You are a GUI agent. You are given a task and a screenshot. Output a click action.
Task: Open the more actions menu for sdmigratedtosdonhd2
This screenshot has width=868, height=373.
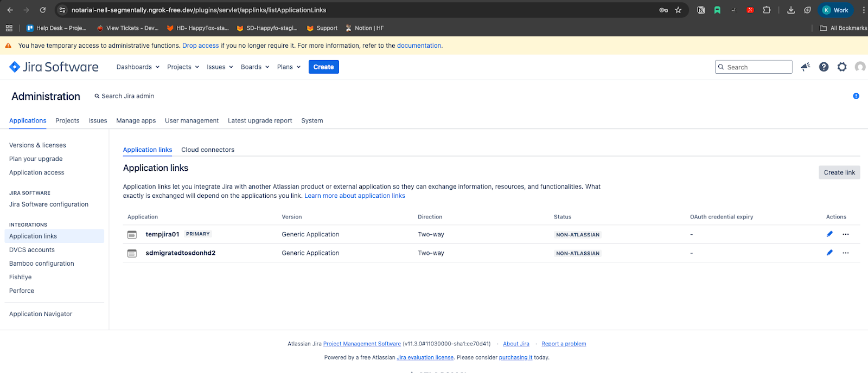tap(845, 253)
